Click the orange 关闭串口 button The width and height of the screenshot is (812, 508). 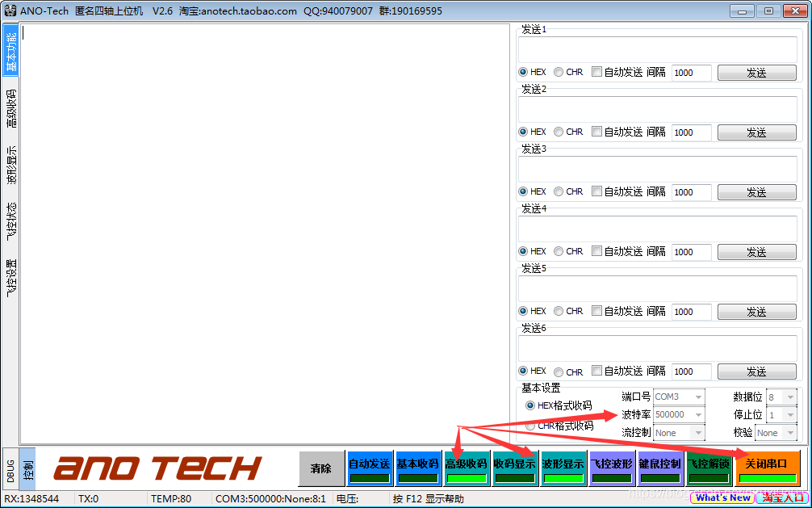(x=768, y=468)
